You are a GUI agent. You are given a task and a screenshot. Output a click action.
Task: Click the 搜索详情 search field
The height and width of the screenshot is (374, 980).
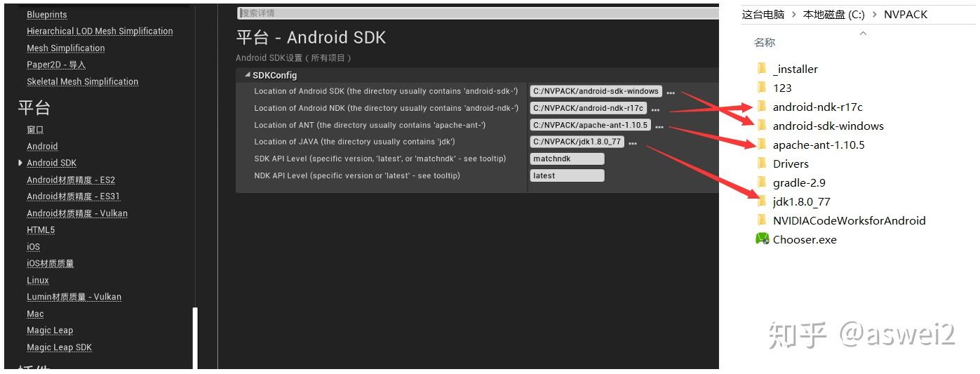point(478,13)
